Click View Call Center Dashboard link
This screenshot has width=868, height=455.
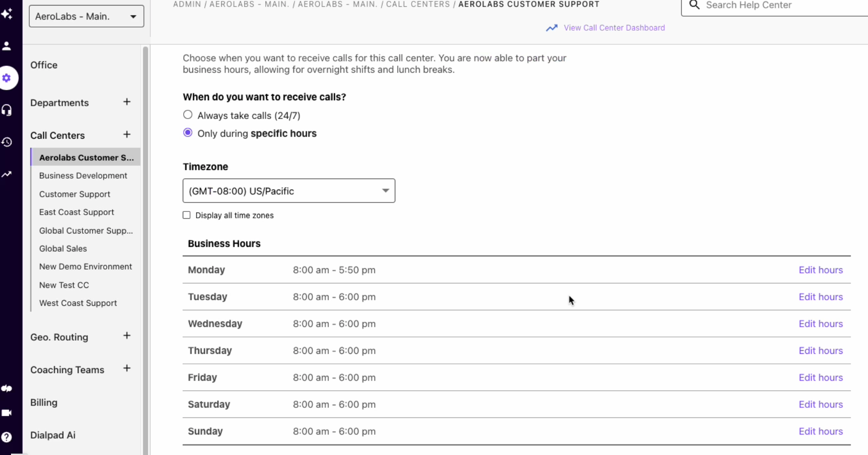click(614, 28)
